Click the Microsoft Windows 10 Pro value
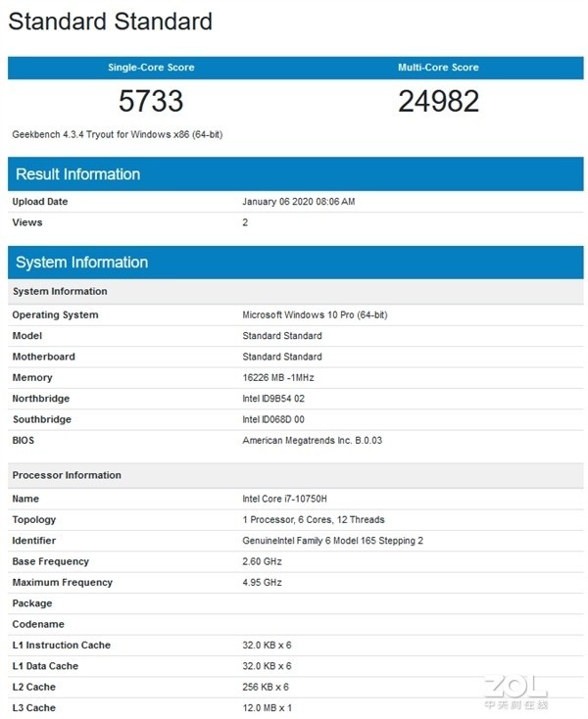 315,315
